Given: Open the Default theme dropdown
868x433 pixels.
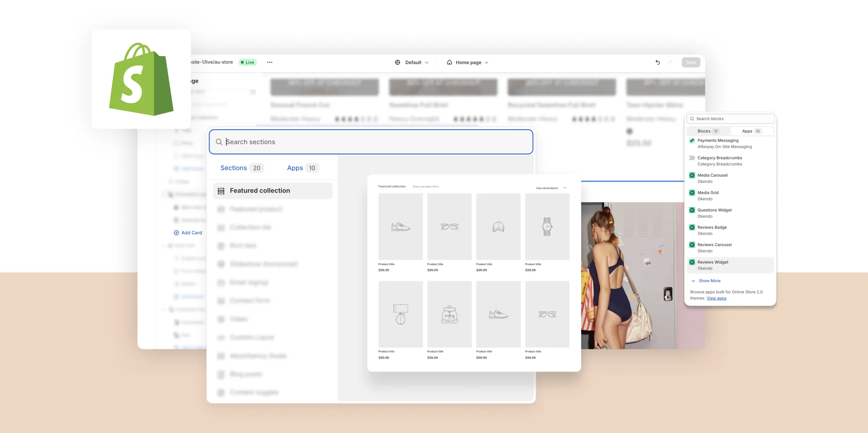Looking at the screenshot, I should pos(412,62).
